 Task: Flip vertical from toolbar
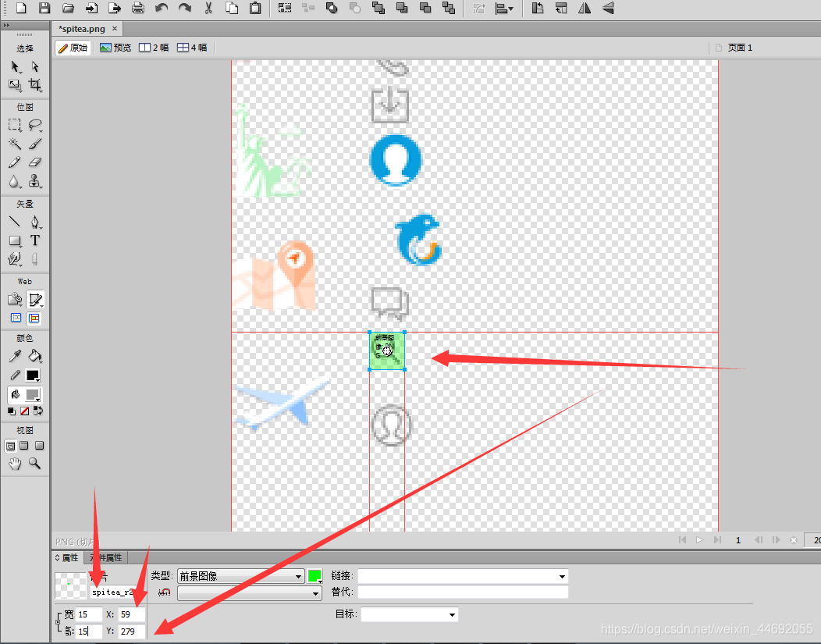608,8
